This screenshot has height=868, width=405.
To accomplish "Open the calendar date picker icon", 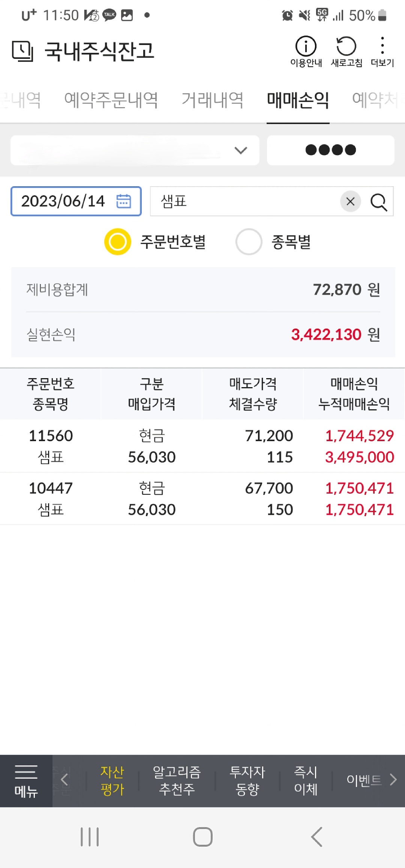I will tap(123, 201).
